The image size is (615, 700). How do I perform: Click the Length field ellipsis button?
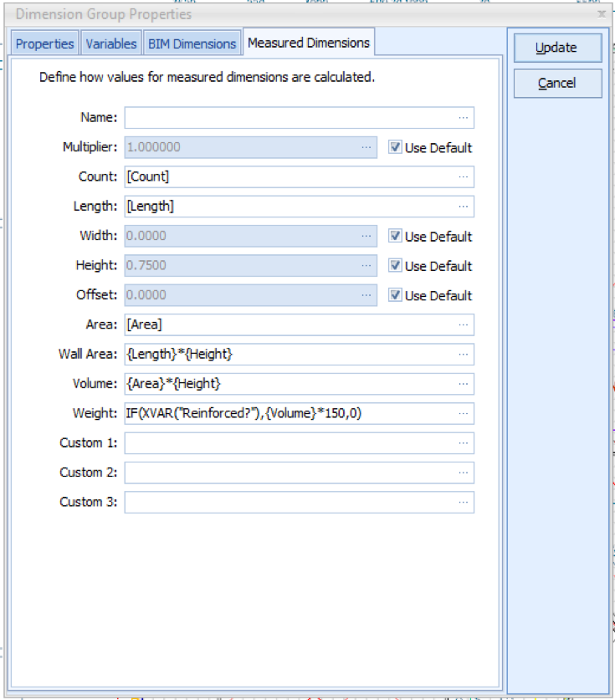464,207
